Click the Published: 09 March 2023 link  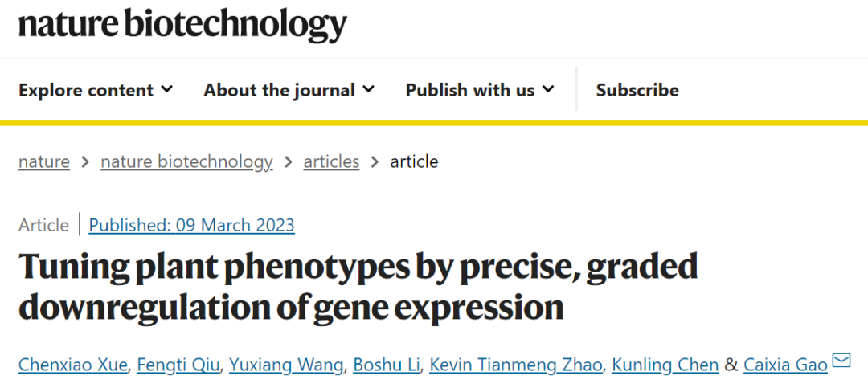click(191, 226)
